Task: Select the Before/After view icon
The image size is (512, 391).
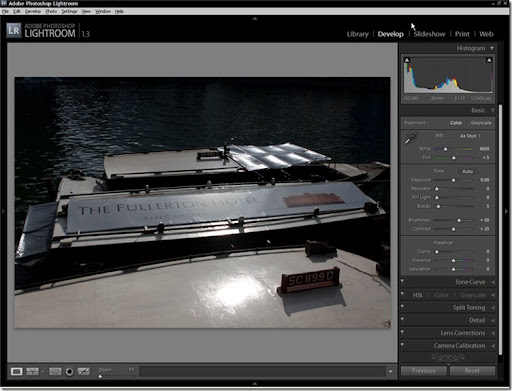Action: tap(32, 371)
